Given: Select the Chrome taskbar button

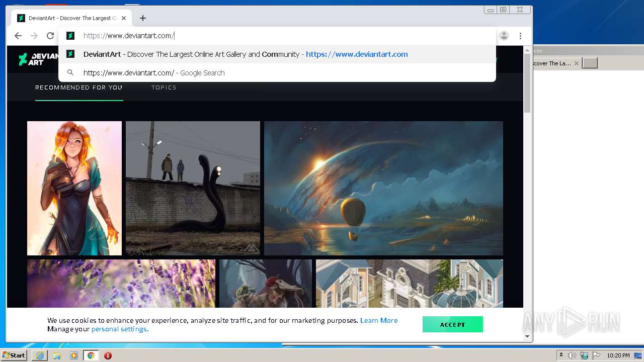Looking at the screenshot, I should [91, 355].
